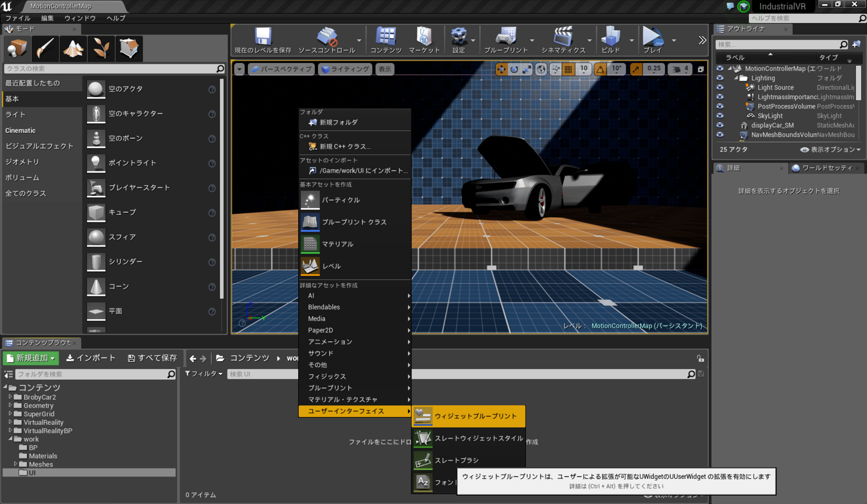867x504 pixels.
Task: Toggle rotation snapping in viewport
Action: pyautogui.click(x=601, y=69)
